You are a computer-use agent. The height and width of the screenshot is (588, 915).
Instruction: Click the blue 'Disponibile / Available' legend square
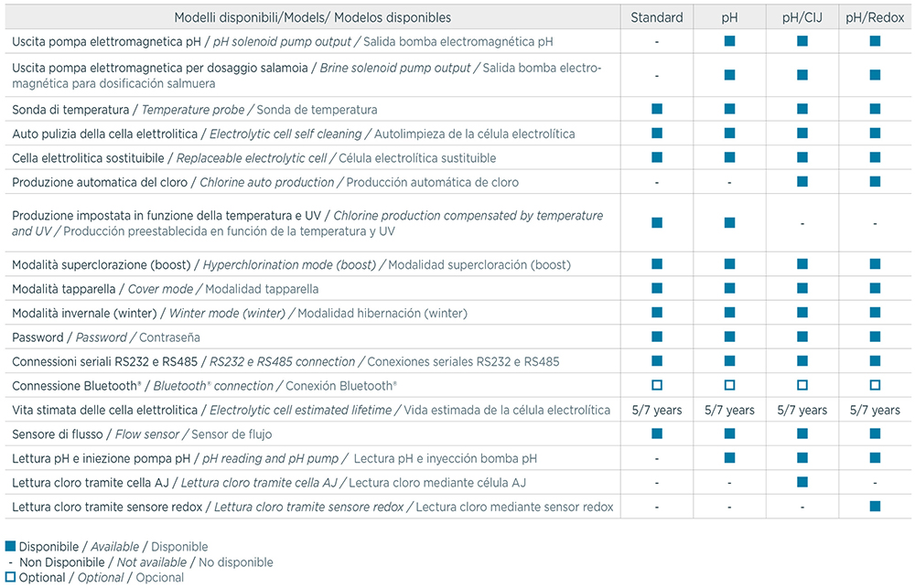pos(10,547)
